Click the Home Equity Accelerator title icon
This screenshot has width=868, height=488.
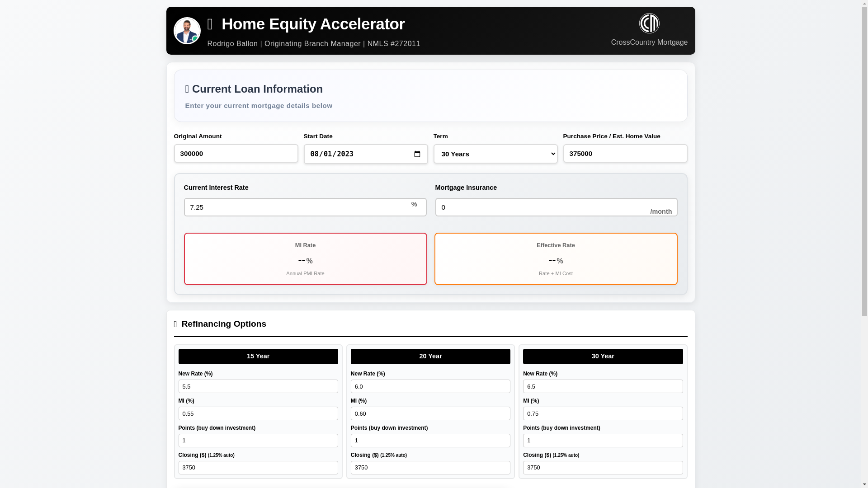210,24
